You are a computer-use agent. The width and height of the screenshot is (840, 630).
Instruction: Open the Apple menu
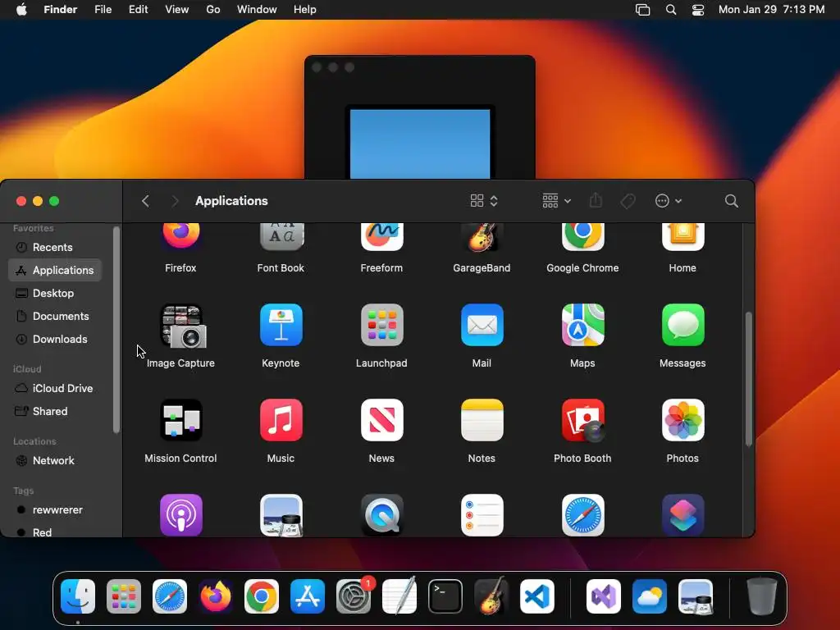click(x=21, y=10)
